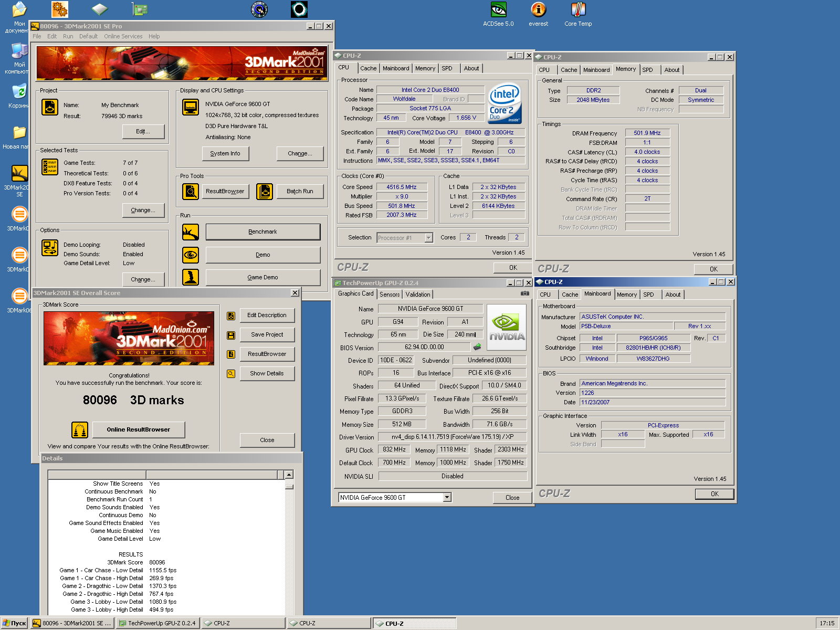The image size is (840, 630).
Task: Click the Edit Description icon in score dialog
Action: (231, 316)
